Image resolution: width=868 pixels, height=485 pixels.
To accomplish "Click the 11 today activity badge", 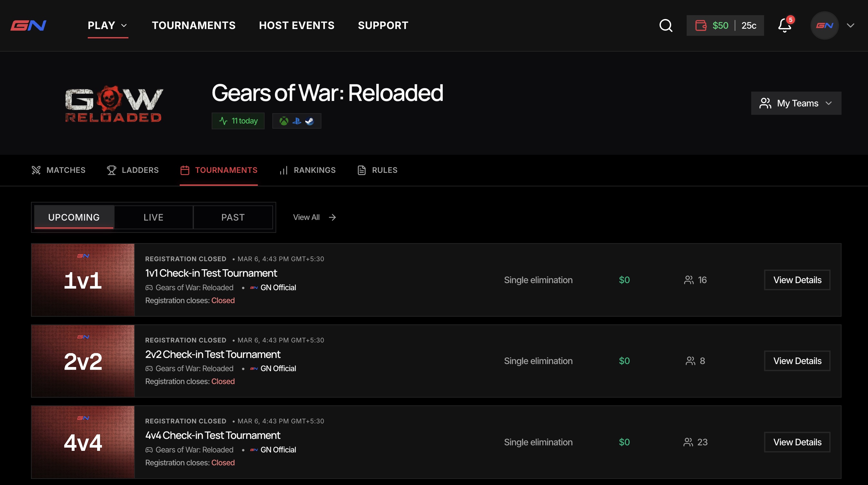I will point(238,121).
